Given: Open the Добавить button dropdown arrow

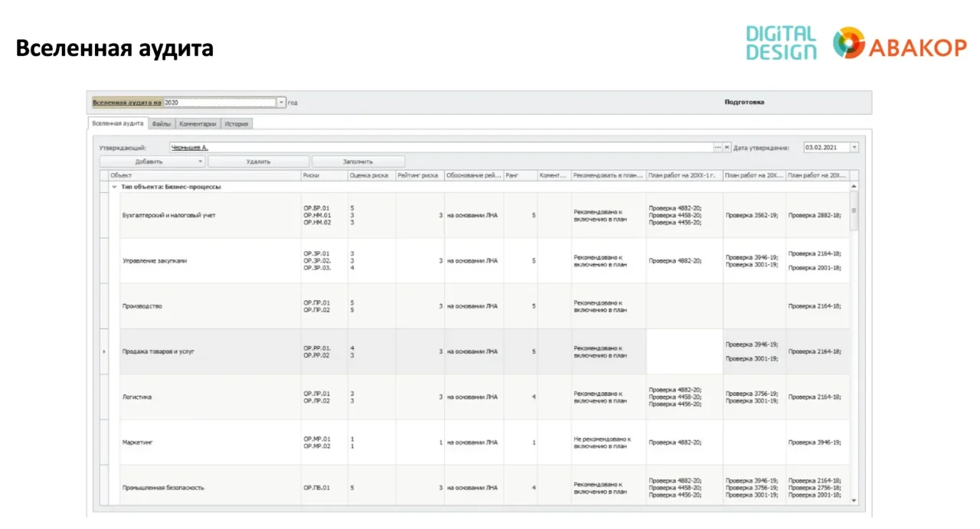Looking at the screenshot, I should pyautogui.click(x=201, y=162).
